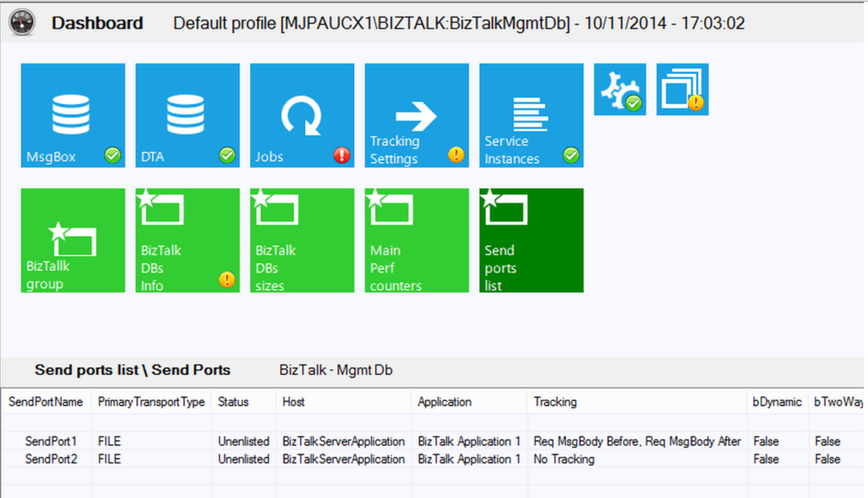This screenshot has width=868, height=498.
Task: Click the small stacked windows tile with warning
Action: coord(682,89)
